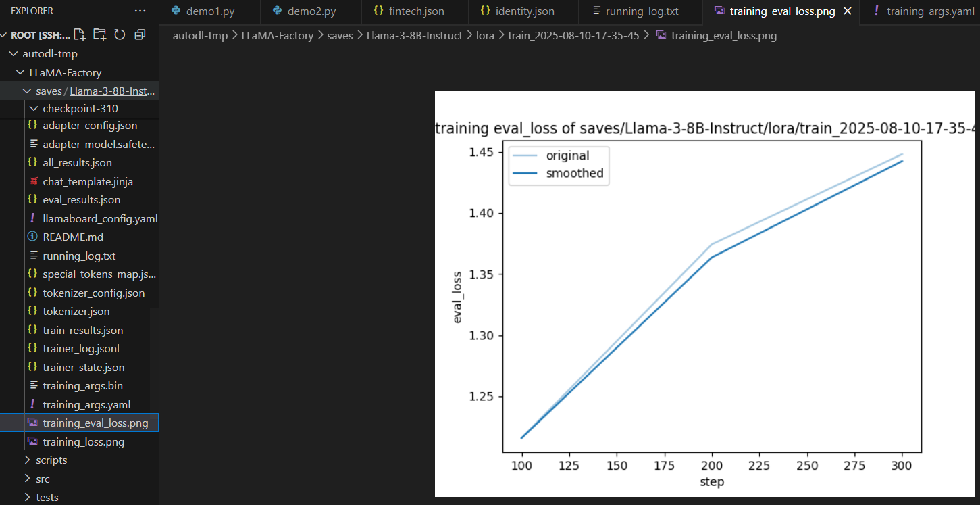Click the Explorer tree vertical scrollbar
The width and height of the screenshot is (980, 505).
pyautogui.click(x=155, y=362)
